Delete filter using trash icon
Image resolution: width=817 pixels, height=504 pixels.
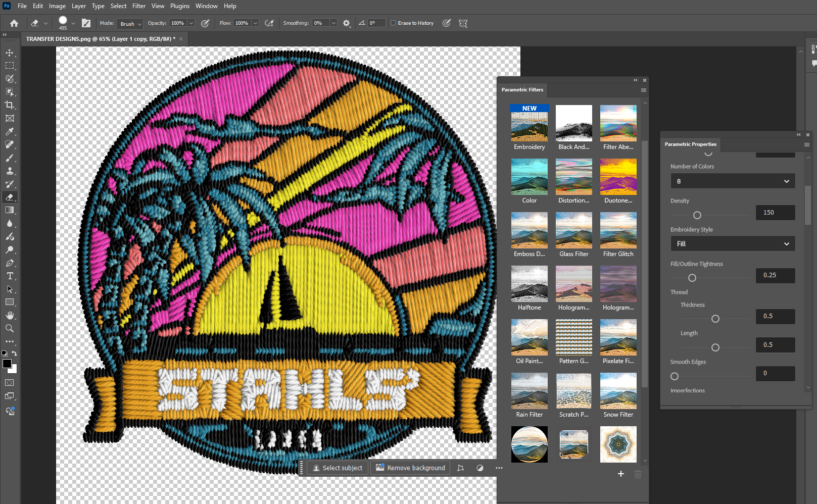tap(638, 474)
